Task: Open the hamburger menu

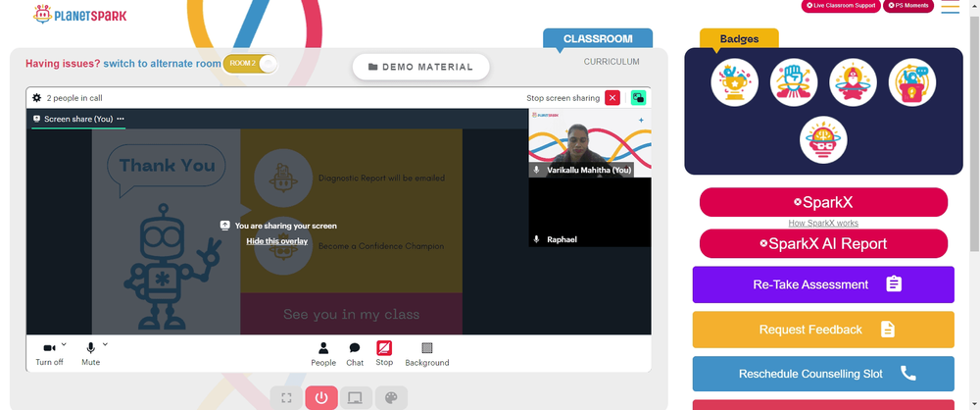Action: pos(950,6)
